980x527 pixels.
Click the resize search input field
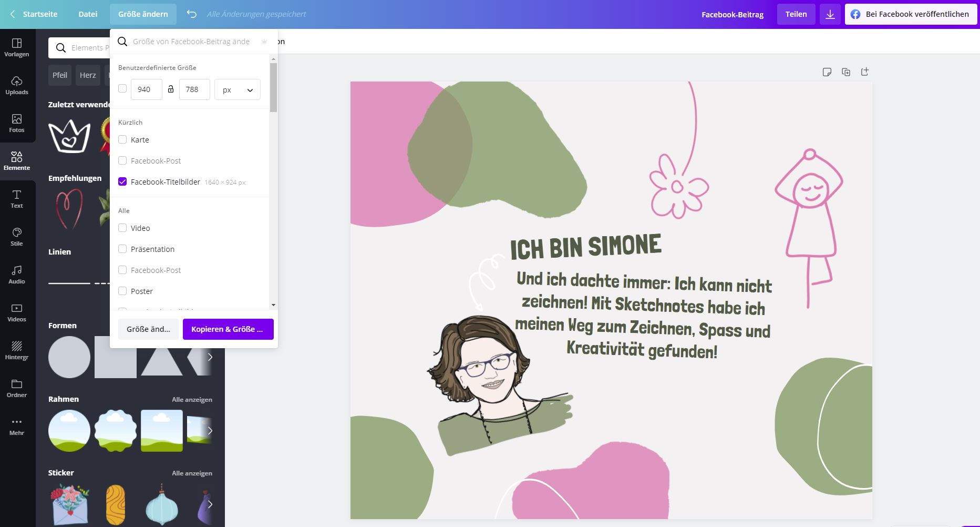(x=191, y=42)
